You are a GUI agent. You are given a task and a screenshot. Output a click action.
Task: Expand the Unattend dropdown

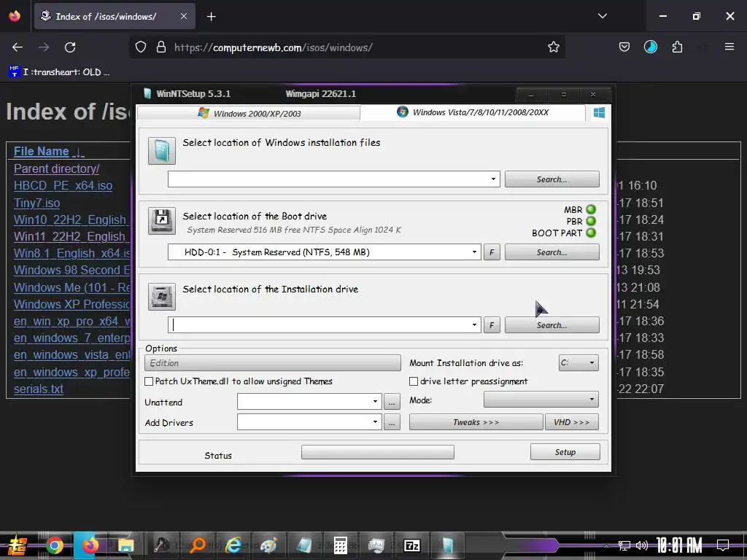pyautogui.click(x=376, y=402)
